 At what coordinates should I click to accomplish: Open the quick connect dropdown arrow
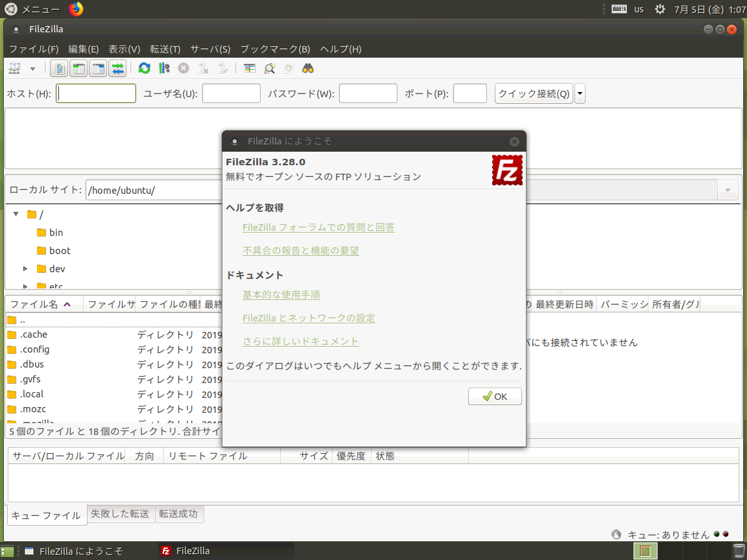pyautogui.click(x=579, y=93)
